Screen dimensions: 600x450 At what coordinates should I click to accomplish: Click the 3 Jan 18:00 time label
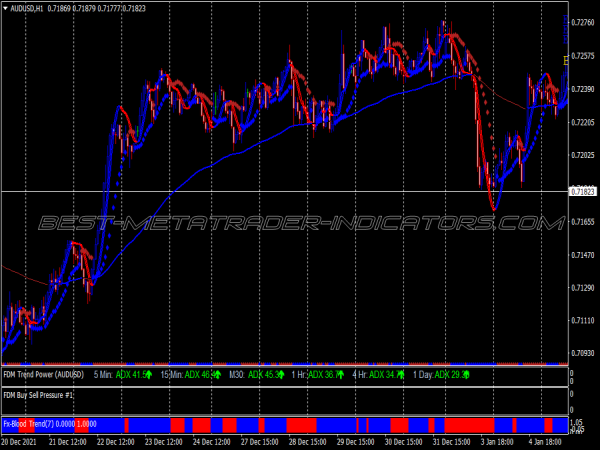pos(498,442)
